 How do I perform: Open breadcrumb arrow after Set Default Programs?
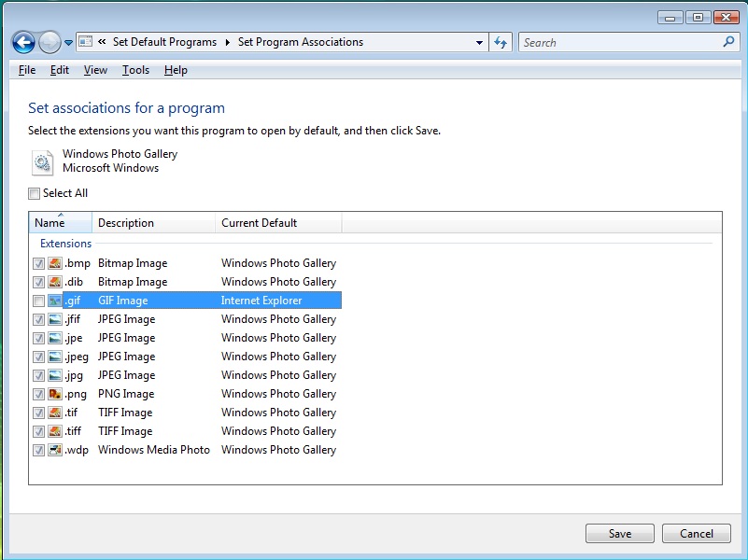point(228,42)
